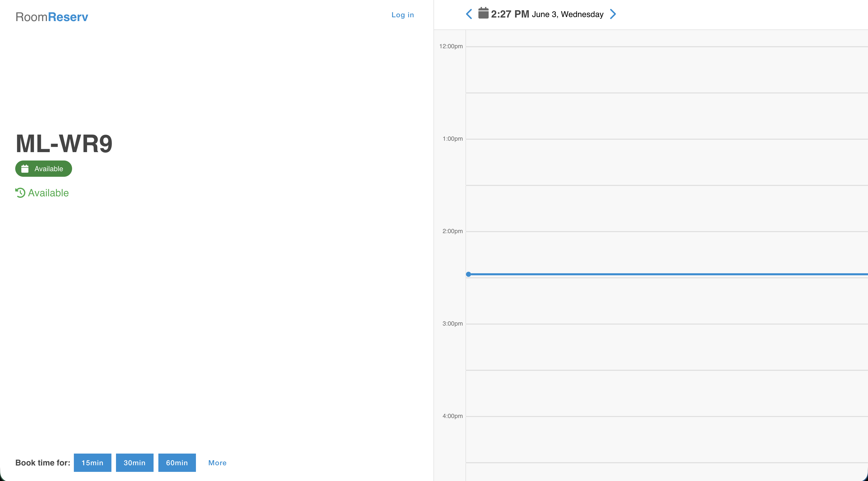This screenshot has height=481, width=868.
Task: Select the 2:00pm time label
Action: 453,231
